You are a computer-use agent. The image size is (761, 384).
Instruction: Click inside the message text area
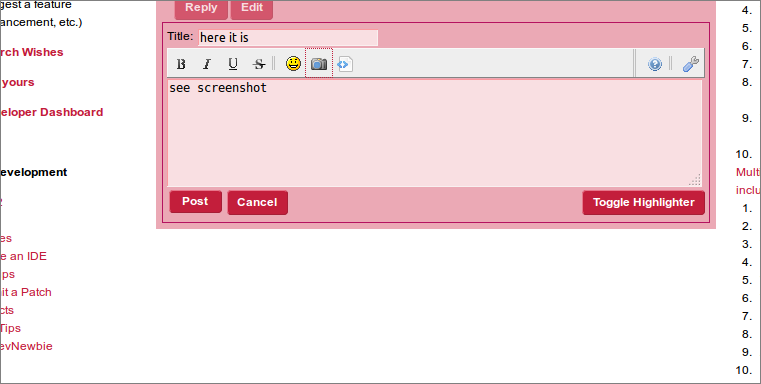434,133
